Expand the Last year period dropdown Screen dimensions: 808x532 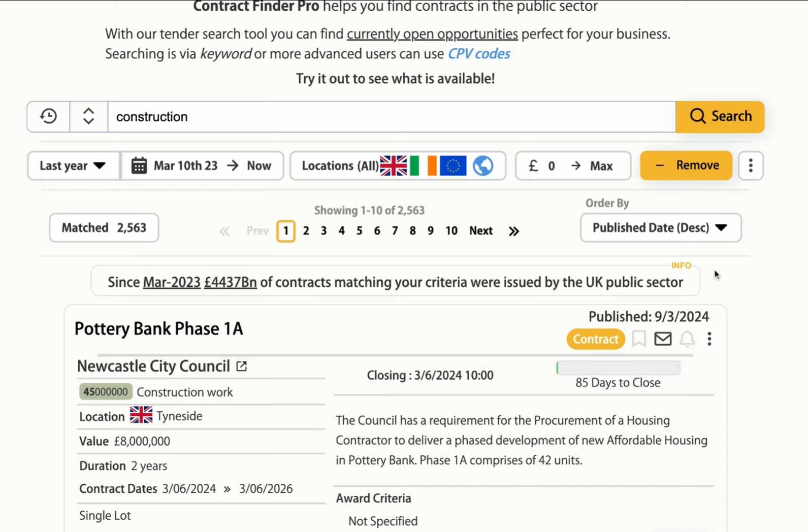(74, 165)
